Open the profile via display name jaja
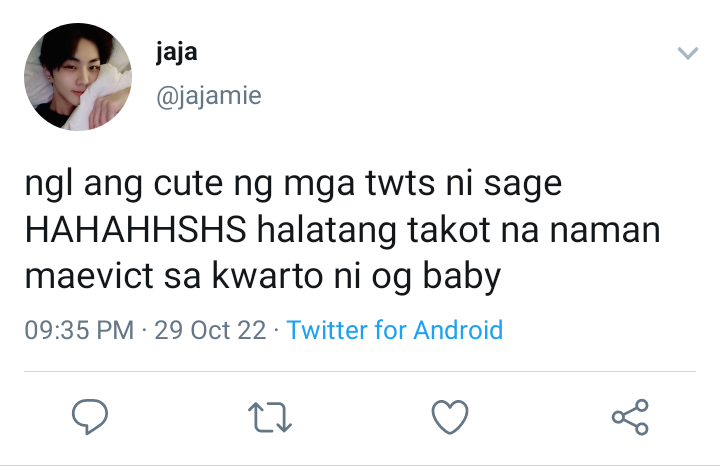The image size is (720, 470). pyautogui.click(x=177, y=52)
